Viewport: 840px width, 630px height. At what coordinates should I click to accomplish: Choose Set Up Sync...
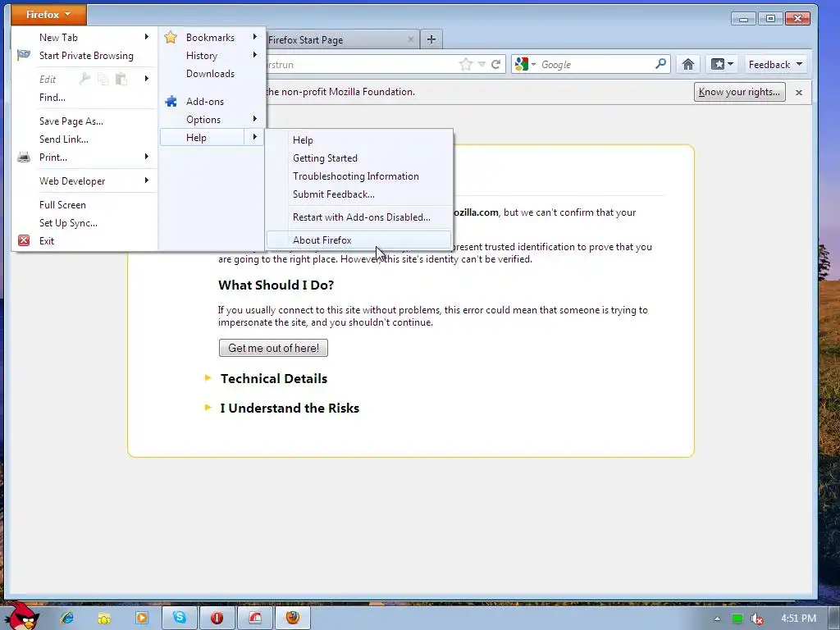68,223
